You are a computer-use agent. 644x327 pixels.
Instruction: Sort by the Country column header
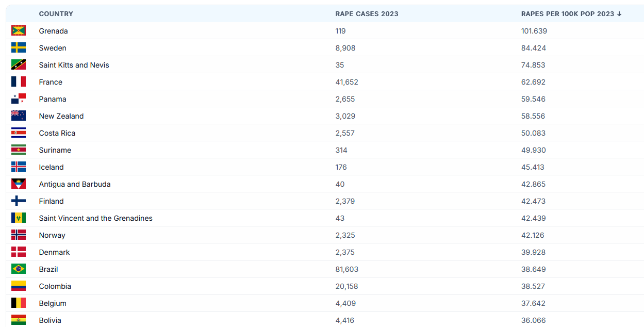pos(56,14)
